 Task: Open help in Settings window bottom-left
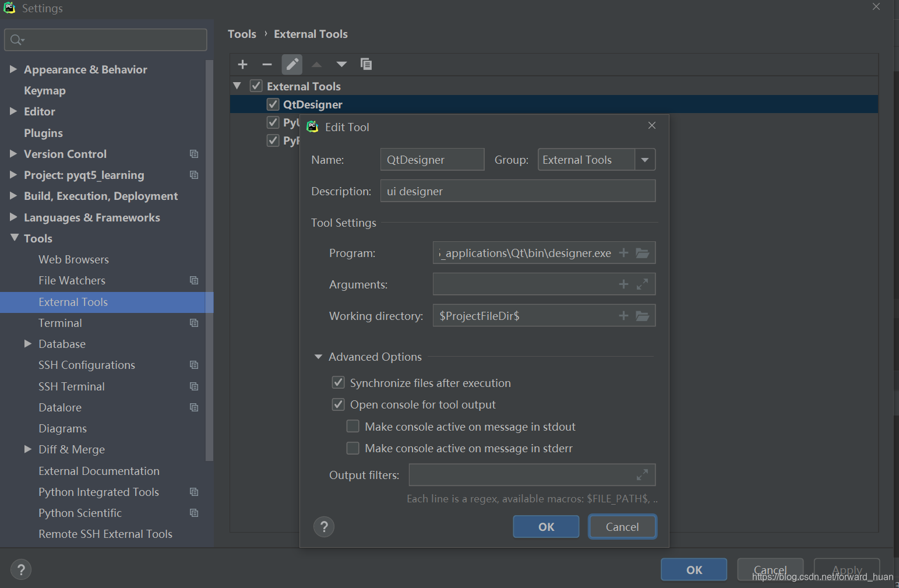pyautogui.click(x=21, y=570)
